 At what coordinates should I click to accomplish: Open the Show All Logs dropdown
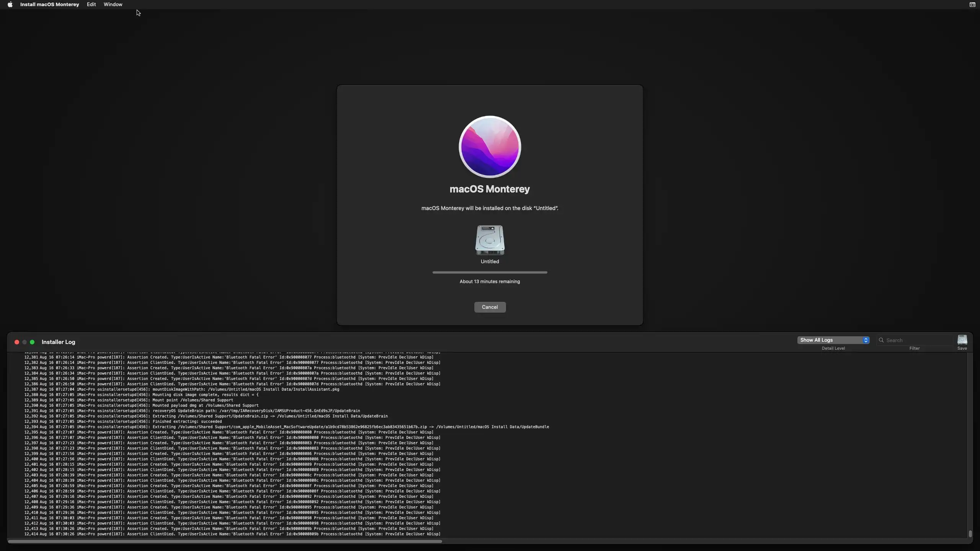(830, 340)
